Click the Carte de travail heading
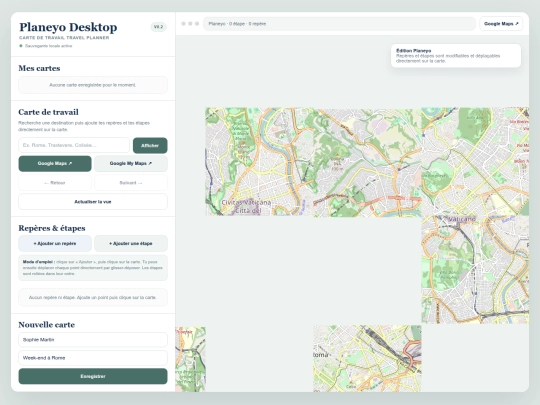Viewport: 540px width, 405px height. point(49,112)
